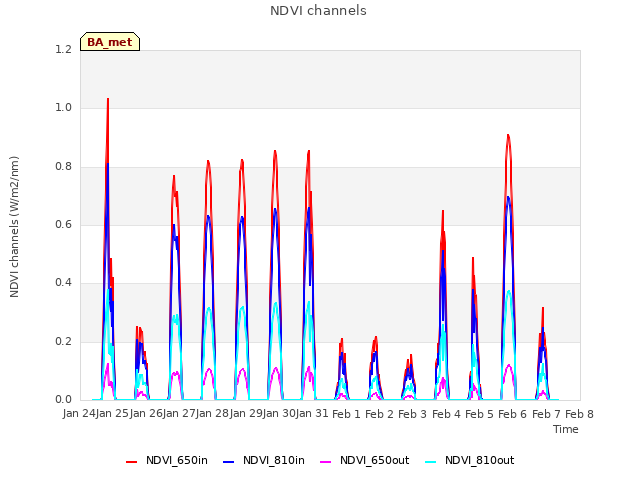Click the 0.6 y-axis tick value
640x480 pixels.
click(x=63, y=224)
